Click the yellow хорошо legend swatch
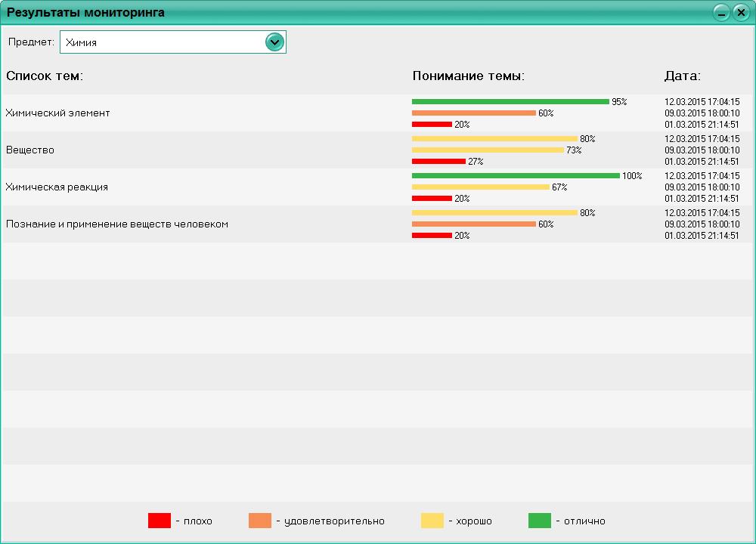Image resolution: width=756 pixels, height=544 pixels. 432,521
